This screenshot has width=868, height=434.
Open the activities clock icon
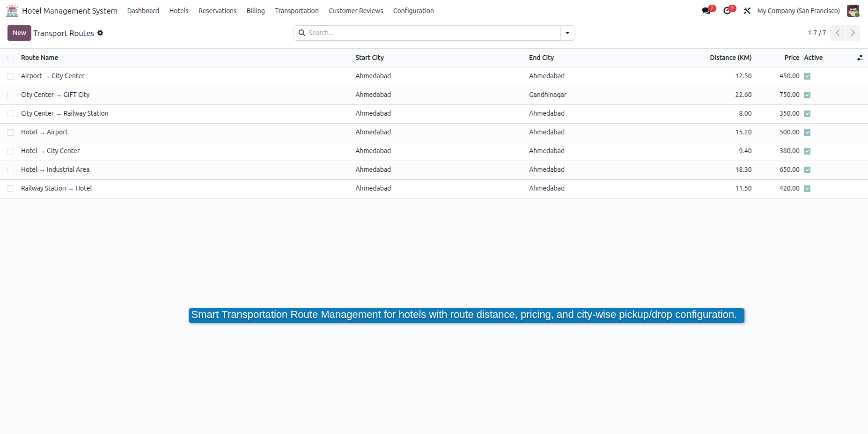click(x=728, y=10)
